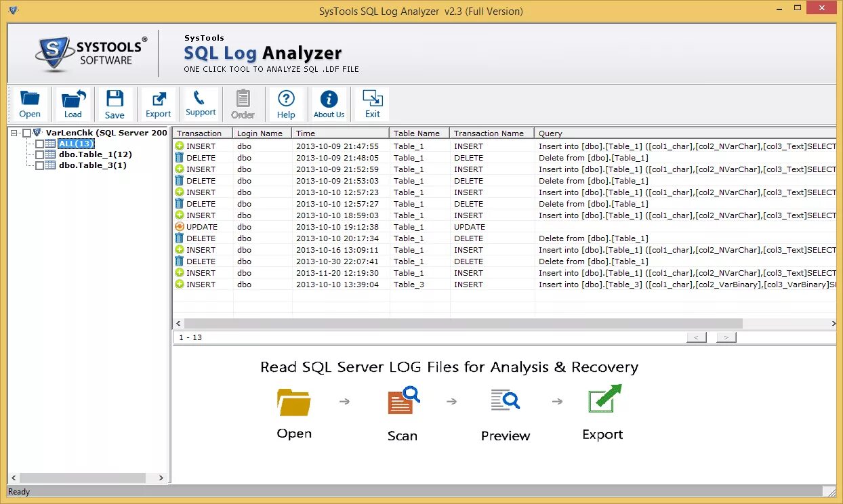Click the About Us info icon
The height and width of the screenshot is (504, 843).
(329, 104)
